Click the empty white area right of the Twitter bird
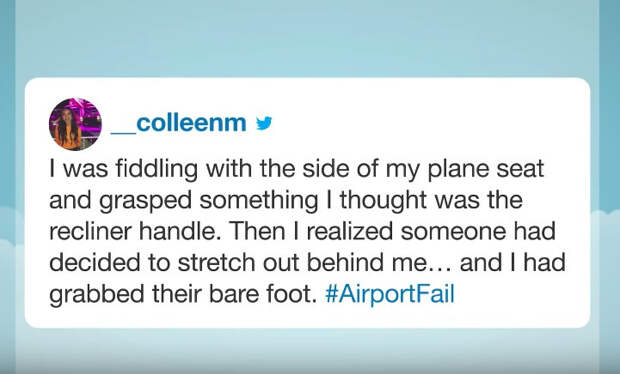620x374 pixels. [x=427, y=123]
